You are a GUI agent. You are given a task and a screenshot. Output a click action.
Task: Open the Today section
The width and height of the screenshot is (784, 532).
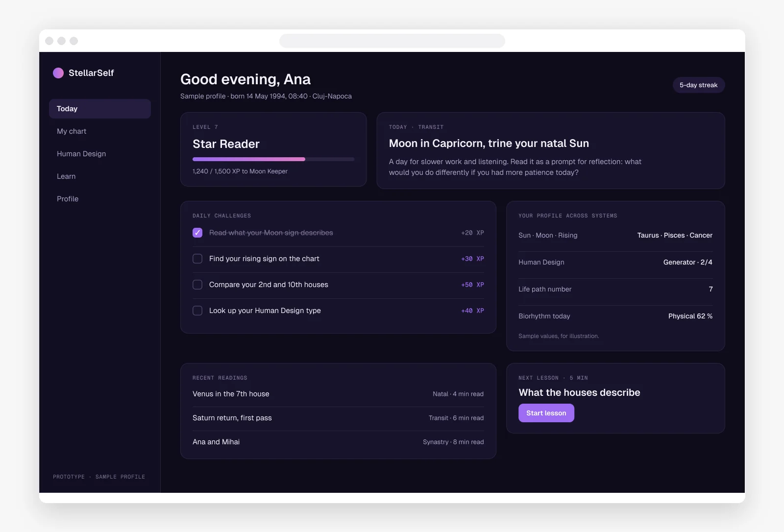tap(100, 109)
